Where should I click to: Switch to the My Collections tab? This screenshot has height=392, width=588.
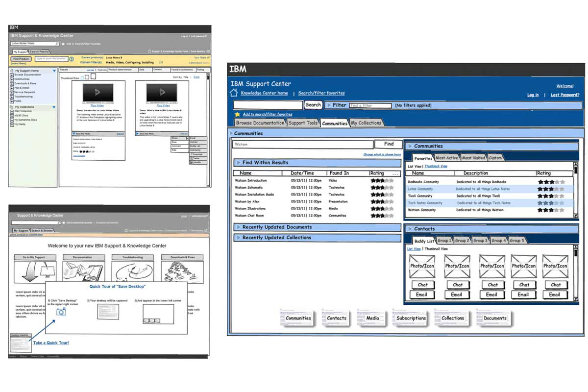click(366, 123)
